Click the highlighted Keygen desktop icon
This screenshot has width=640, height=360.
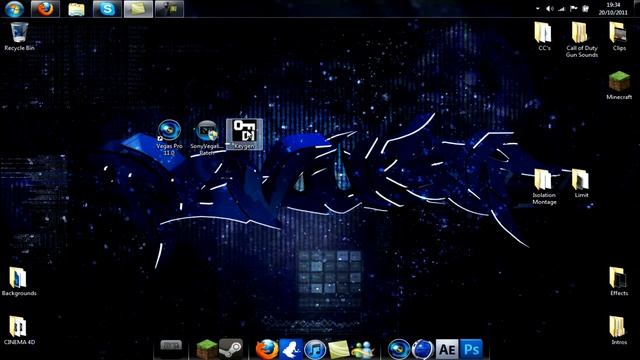(x=244, y=134)
